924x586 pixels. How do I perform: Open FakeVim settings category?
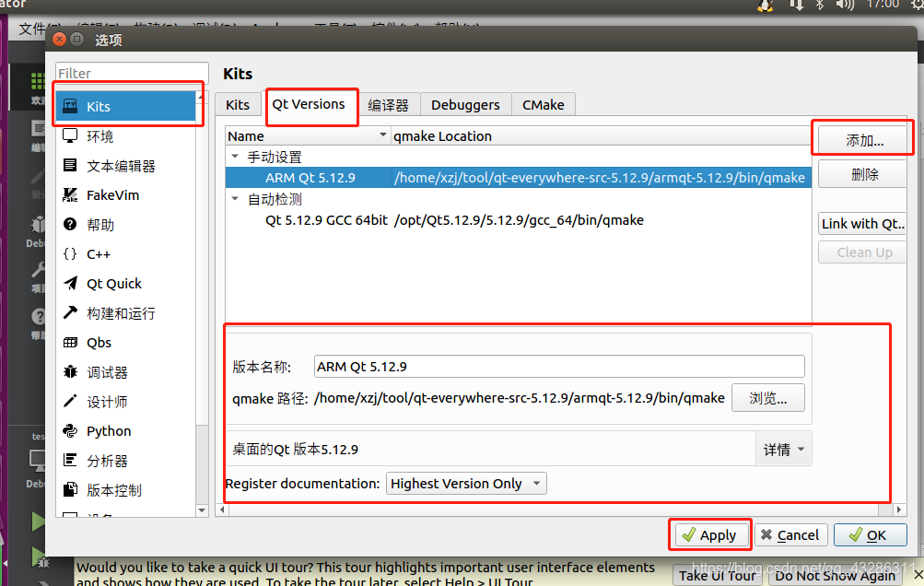pyautogui.click(x=125, y=195)
